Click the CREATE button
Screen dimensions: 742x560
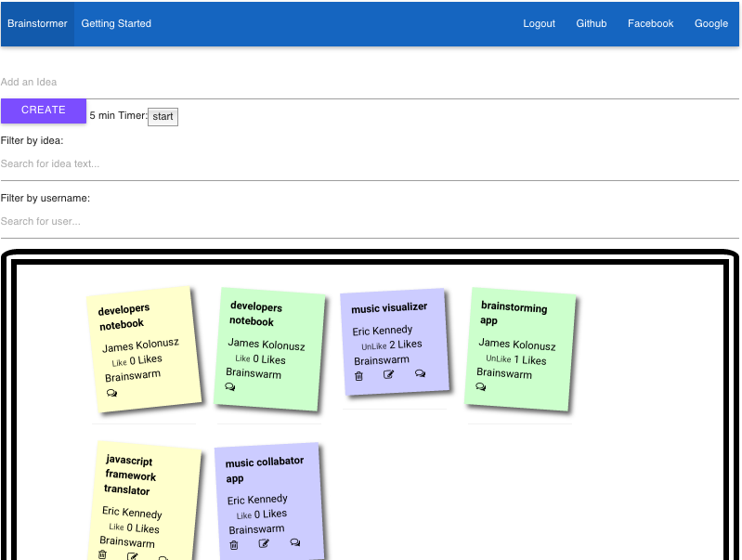pos(44,111)
